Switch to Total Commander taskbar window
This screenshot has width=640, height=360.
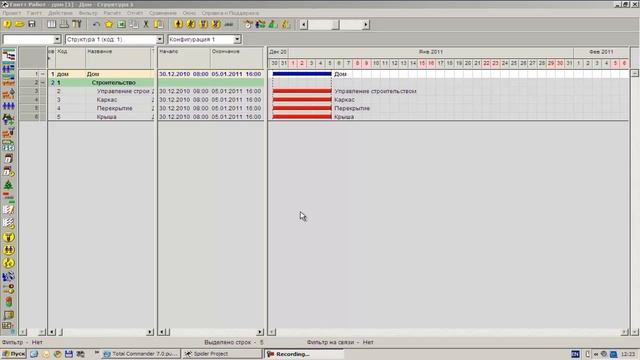tap(140, 354)
